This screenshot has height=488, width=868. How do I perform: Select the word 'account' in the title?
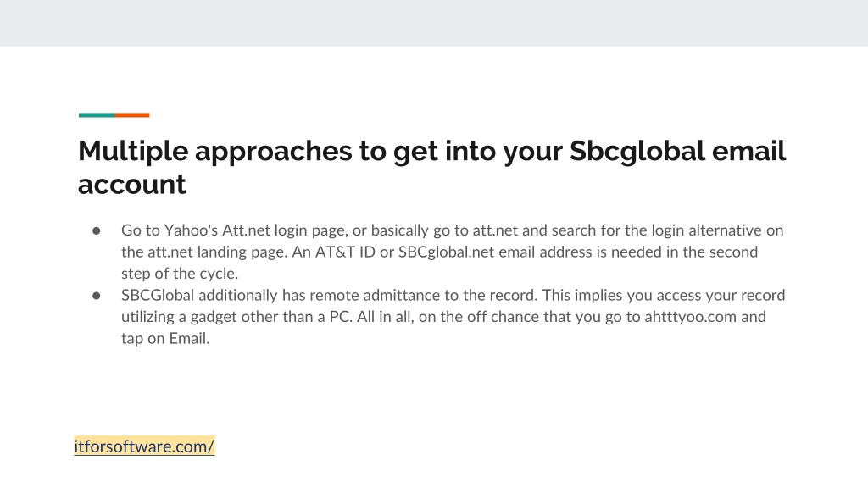(x=131, y=184)
